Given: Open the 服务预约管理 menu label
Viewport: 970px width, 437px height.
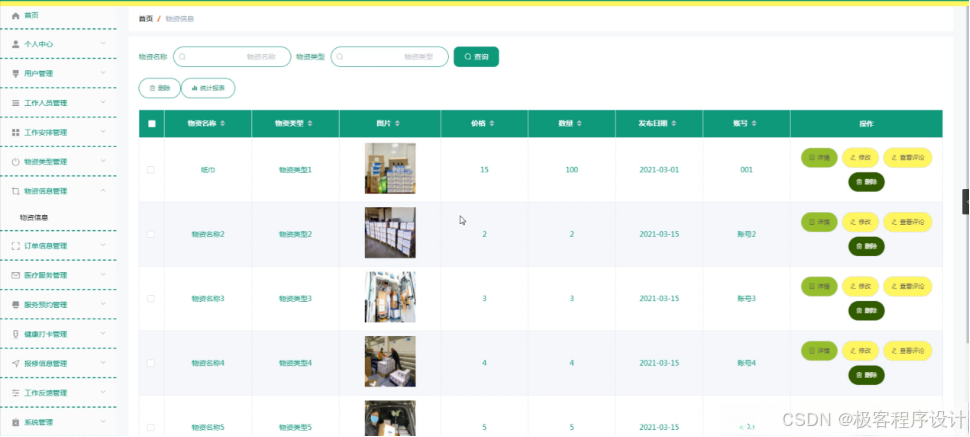Looking at the screenshot, I should click(x=46, y=305).
